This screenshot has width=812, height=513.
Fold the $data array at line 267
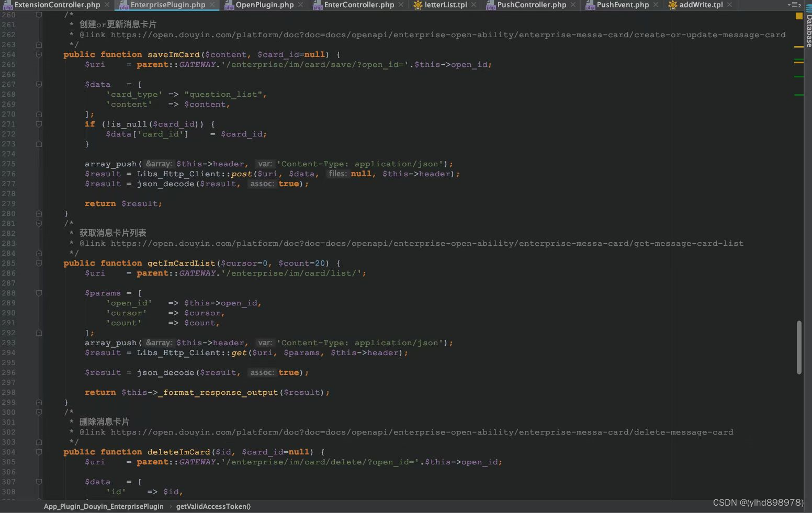click(x=39, y=84)
